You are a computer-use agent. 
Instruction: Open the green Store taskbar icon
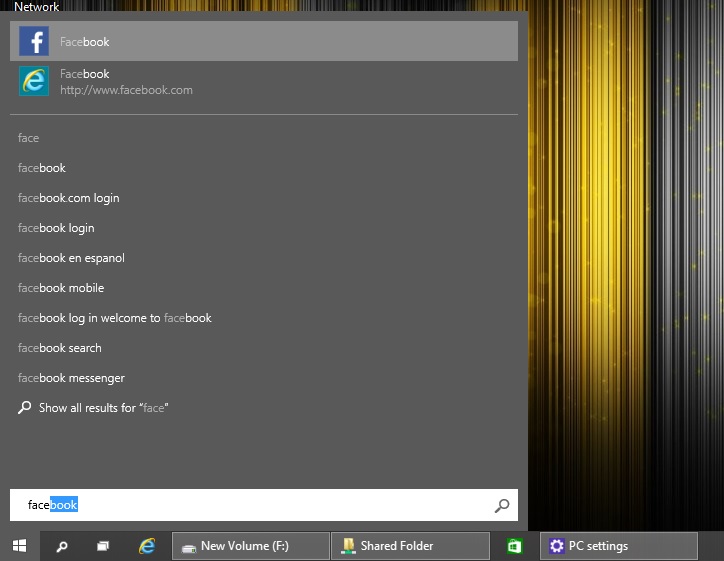click(x=514, y=546)
